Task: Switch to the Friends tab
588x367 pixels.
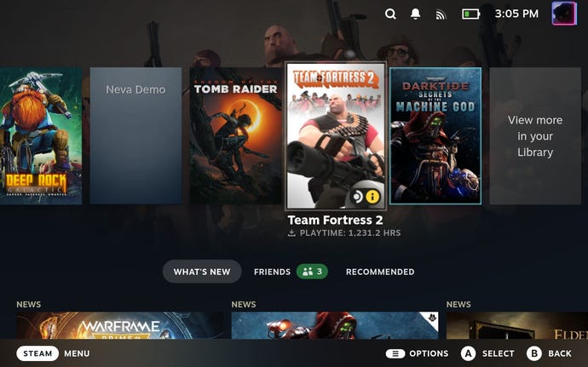Action: (272, 272)
